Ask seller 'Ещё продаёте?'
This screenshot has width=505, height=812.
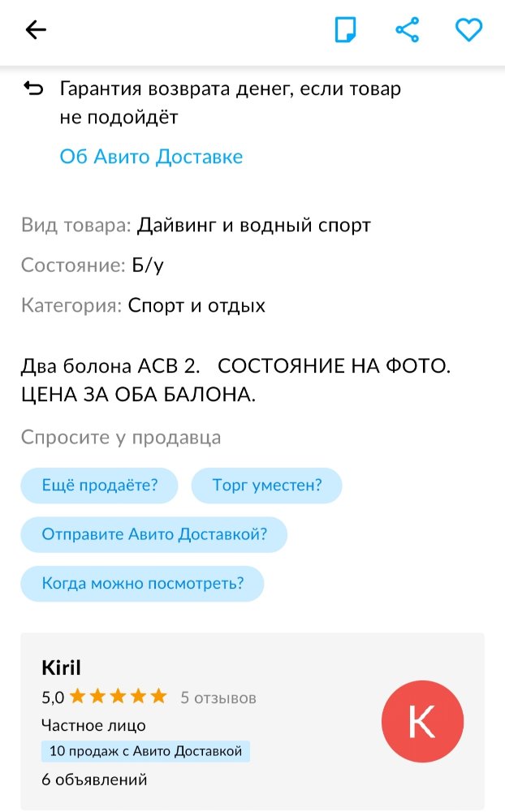point(99,486)
